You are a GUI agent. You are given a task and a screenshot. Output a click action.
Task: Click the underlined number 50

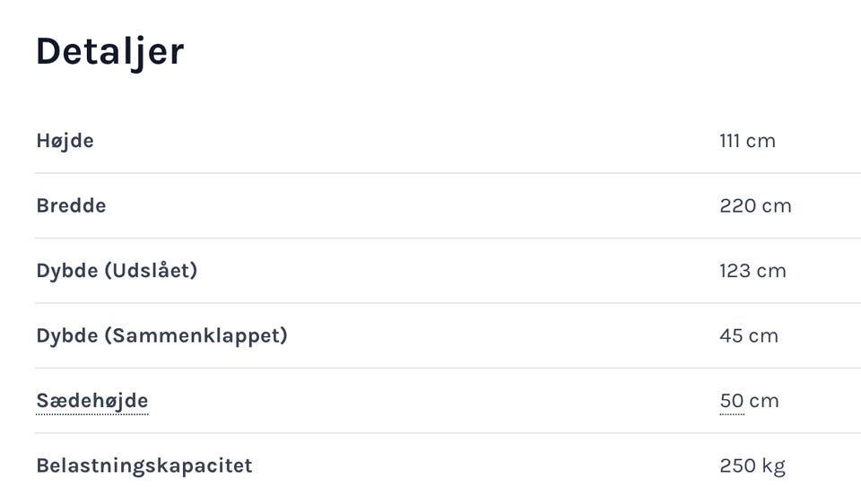tap(731, 400)
